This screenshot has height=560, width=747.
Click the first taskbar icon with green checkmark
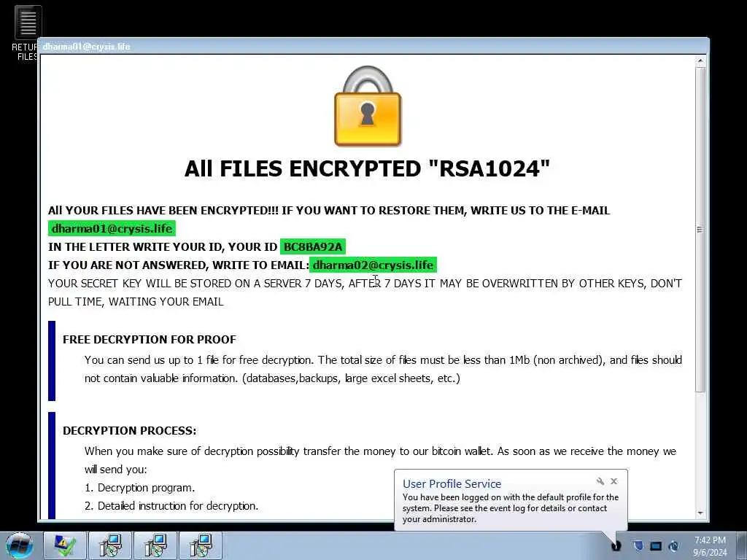coord(65,545)
